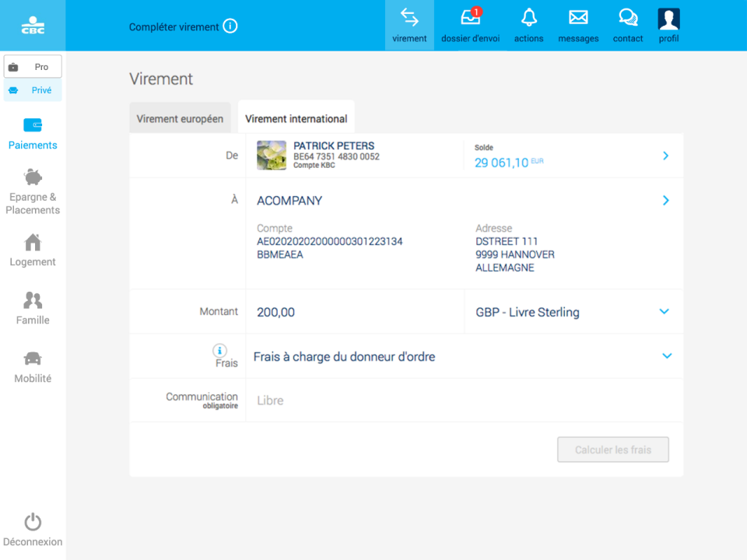Open the virement transfer arrows icon
This screenshot has width=747, height=560.
[409, 25]
